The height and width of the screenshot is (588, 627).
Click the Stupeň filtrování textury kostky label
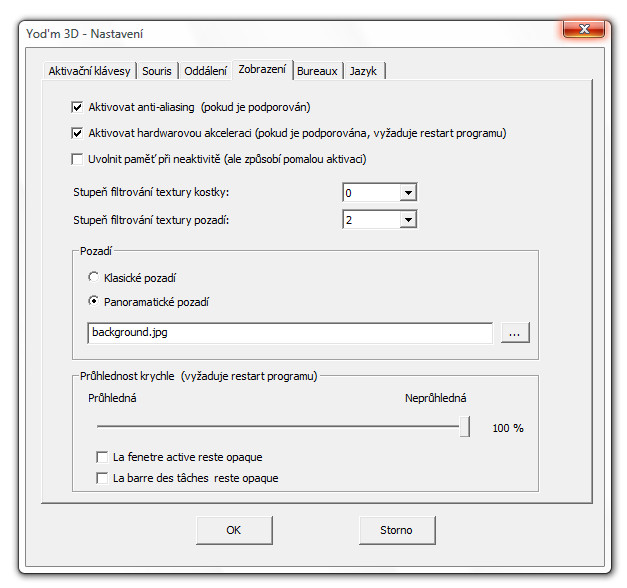151,192
